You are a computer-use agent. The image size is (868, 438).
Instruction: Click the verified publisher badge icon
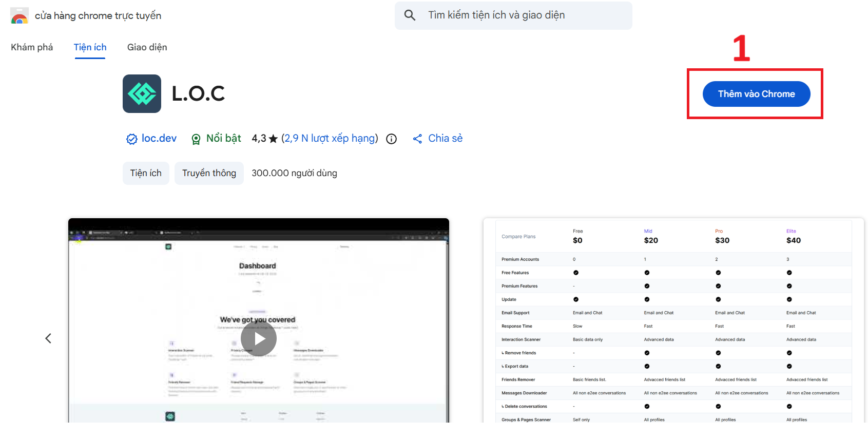[132, 139]
